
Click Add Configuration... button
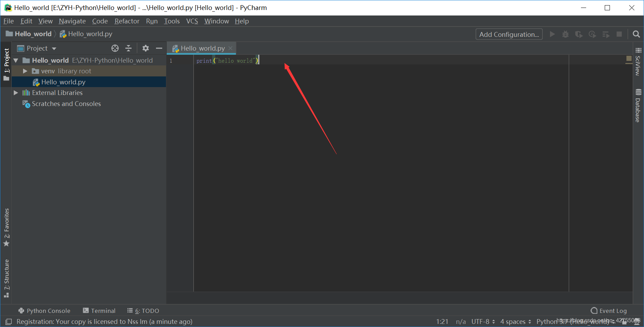[x=509, y=34]
